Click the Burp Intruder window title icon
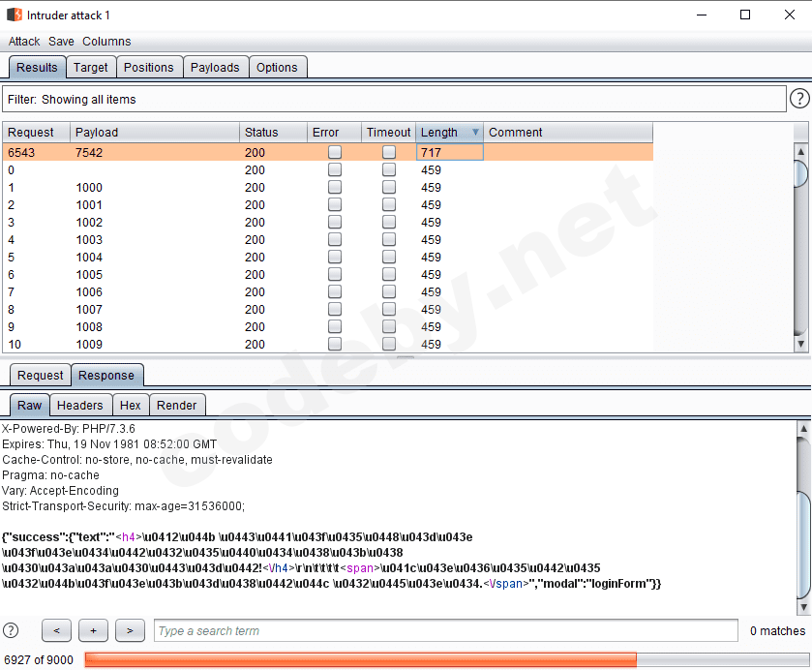 (15, 15)
